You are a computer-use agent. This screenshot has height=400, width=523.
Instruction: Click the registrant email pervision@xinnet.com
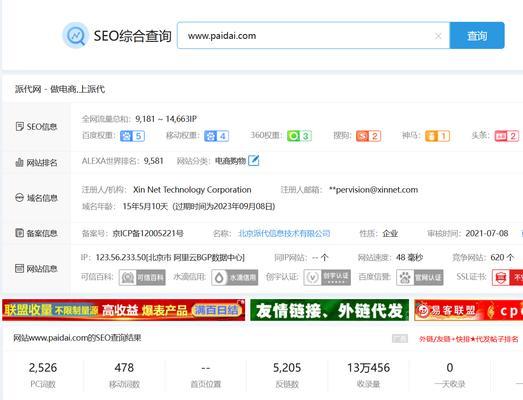coord(374,189)
